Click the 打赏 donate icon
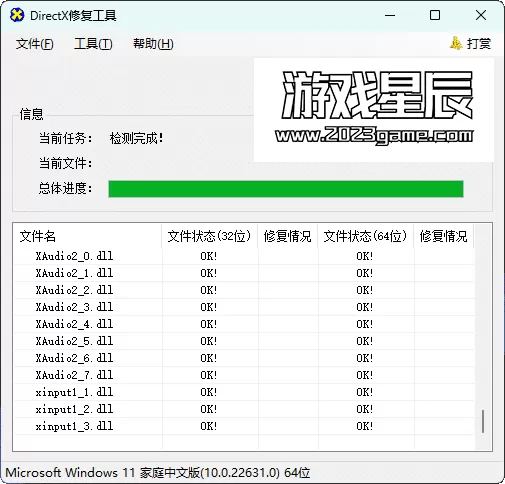The width and height of the screenshot is (505, 484). [x=456, y=43]
